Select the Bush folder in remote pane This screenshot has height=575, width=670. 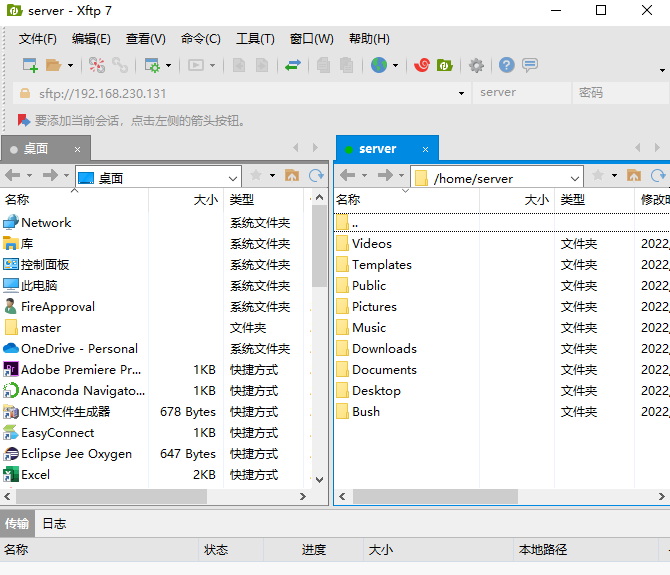[366, 412]
